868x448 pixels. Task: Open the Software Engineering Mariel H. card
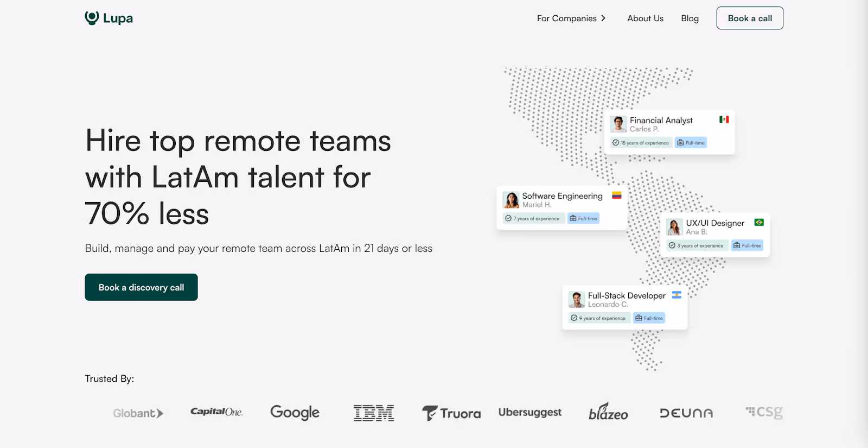tap(562, 208)
